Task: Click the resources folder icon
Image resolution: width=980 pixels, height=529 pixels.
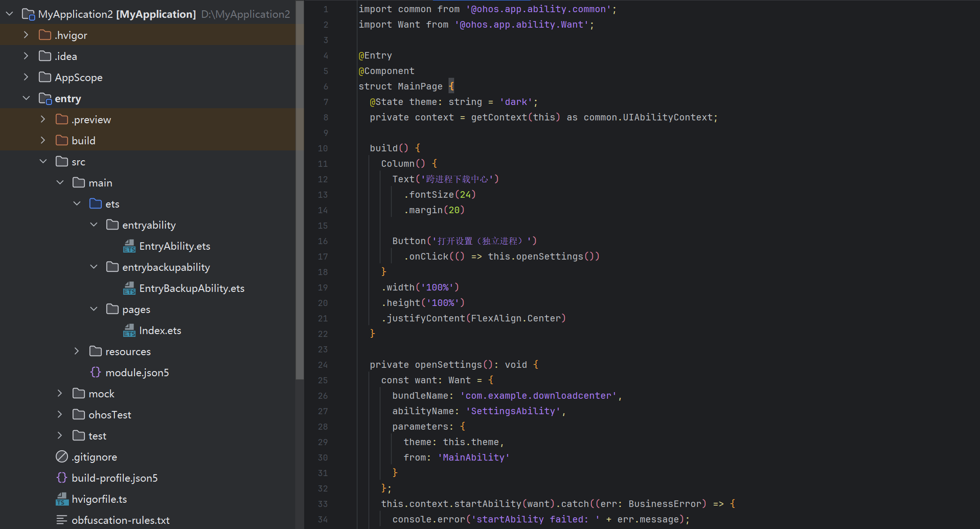Action: pyautogui.click(x=96, y=351)
